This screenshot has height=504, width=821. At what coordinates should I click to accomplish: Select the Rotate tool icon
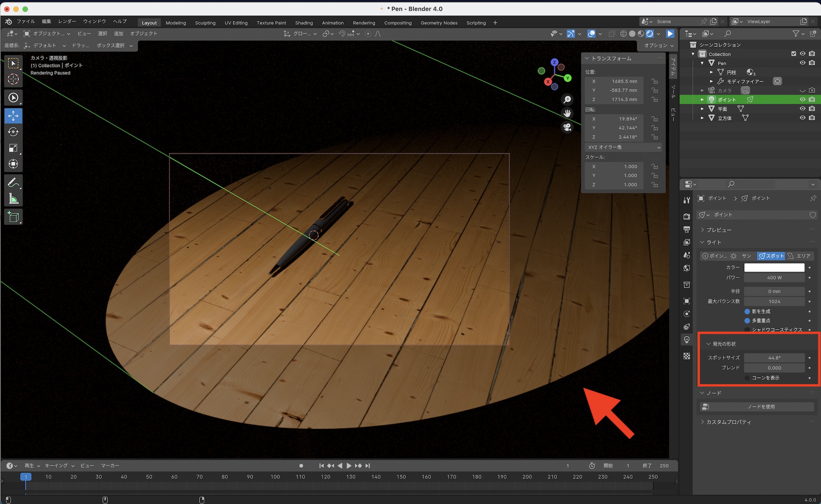point(13,132)
